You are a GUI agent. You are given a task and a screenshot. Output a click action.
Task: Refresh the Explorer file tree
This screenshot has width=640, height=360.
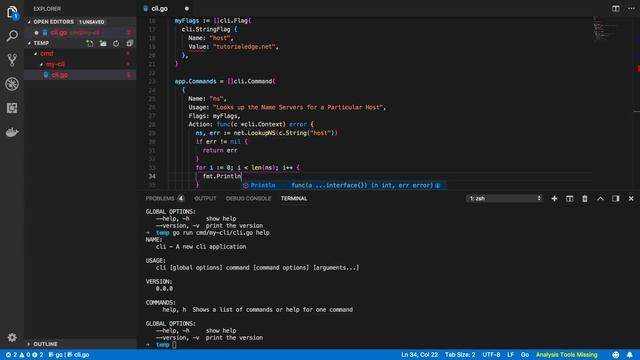tap(116, 43)
